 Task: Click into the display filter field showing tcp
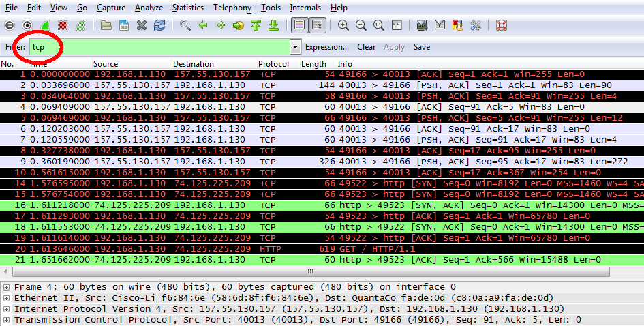[x=159, y=47]
